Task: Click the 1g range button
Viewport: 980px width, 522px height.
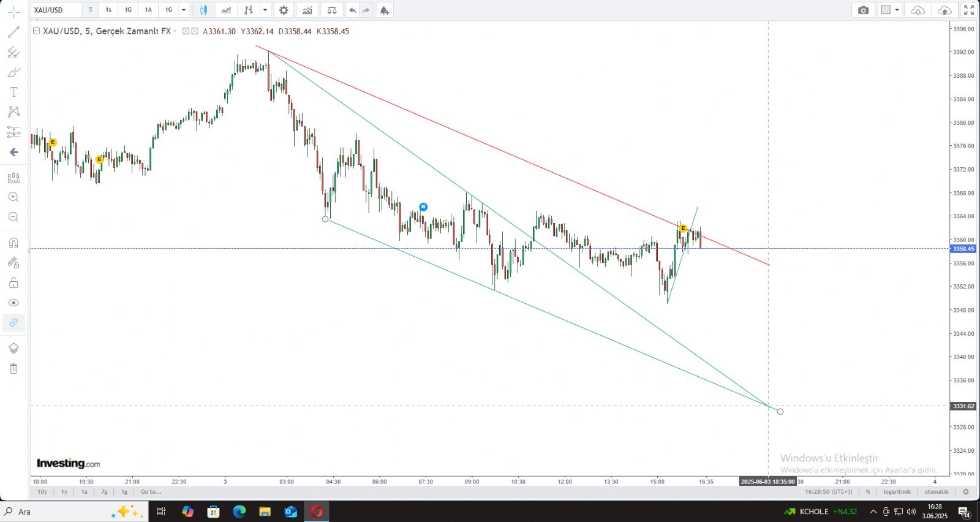Action: pyautogui.click(x=124, y=491)
